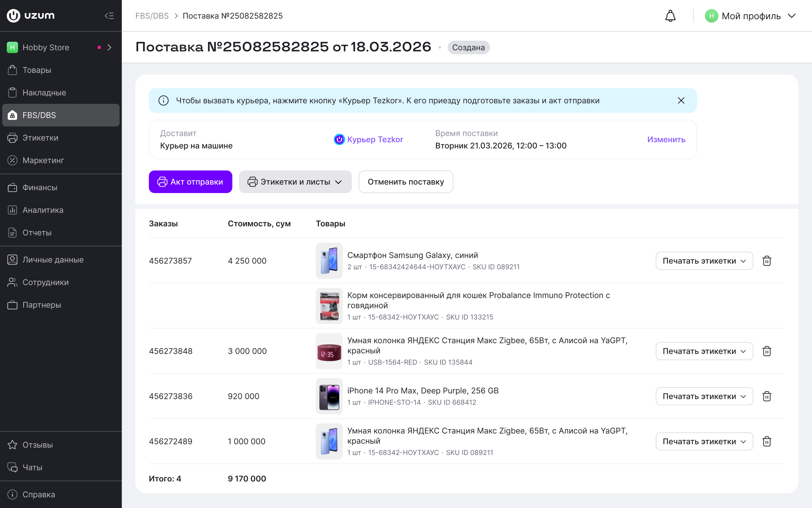The image size is (812, 508).
Task: Open notifications via the bell icon
Action: (x=670, y=16)
